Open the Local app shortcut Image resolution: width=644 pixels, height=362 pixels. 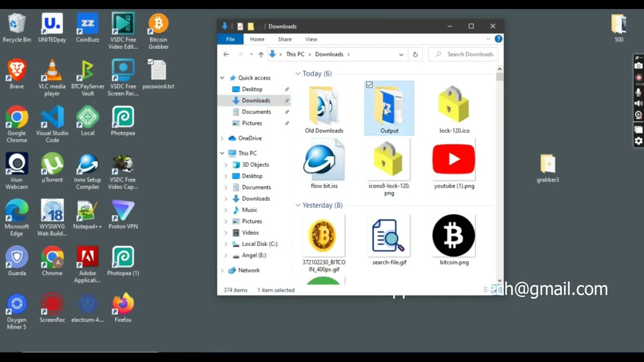click(x=88, y=121)
